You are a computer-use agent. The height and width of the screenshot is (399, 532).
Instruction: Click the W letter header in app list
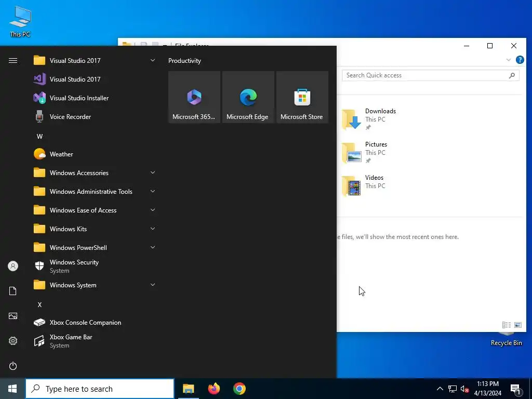[x=39, y=137]
